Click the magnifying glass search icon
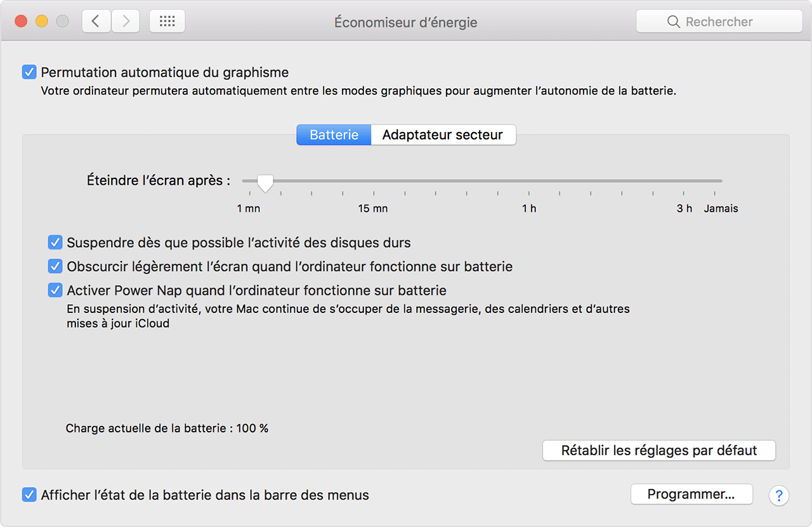This screenshot has height=527, width=812. point(674,22)
